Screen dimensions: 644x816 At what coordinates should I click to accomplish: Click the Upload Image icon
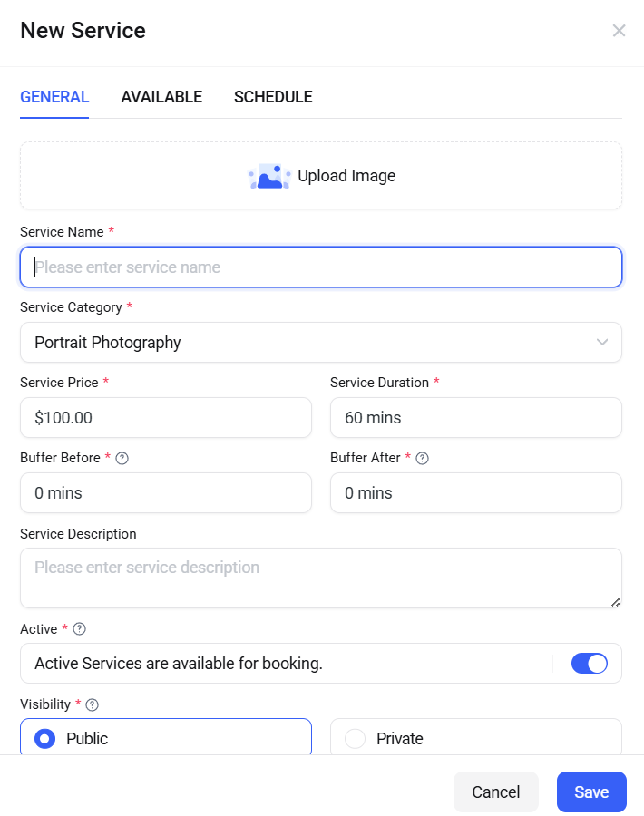[x=268, y=175]
